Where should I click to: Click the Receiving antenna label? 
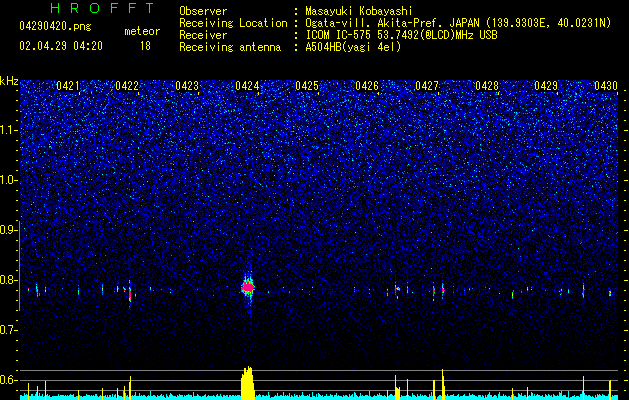pos(230,47)
